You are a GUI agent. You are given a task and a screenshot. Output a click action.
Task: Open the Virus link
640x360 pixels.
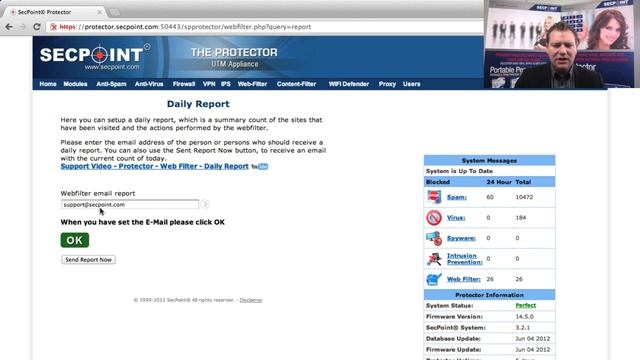pyautogui.click(x=456, y=218)
